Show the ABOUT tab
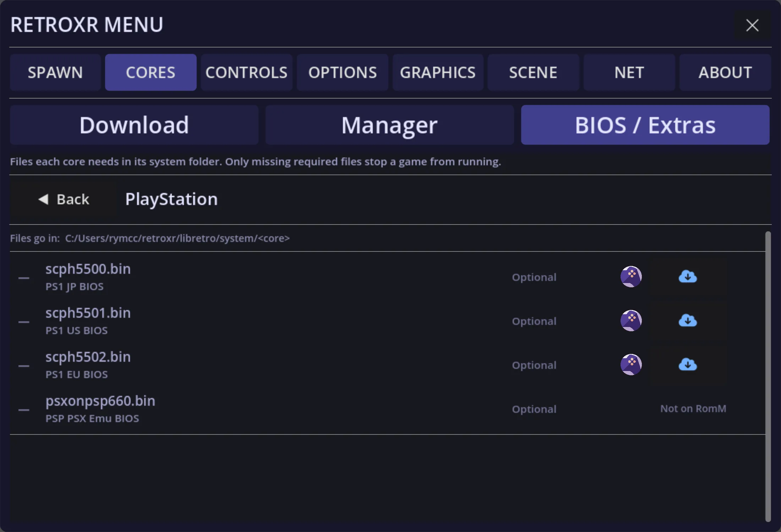This screenshot has width=781, height=532. tap(725, 72)
